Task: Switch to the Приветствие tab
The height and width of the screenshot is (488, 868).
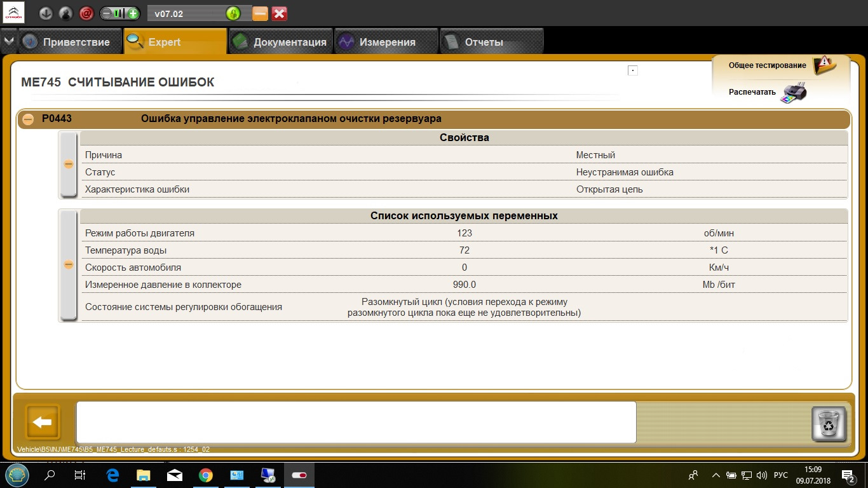Action: click(x=69, y=42)
